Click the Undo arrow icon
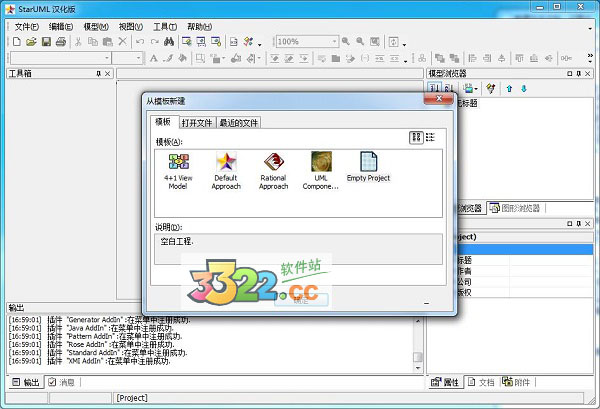 point(140,41)
